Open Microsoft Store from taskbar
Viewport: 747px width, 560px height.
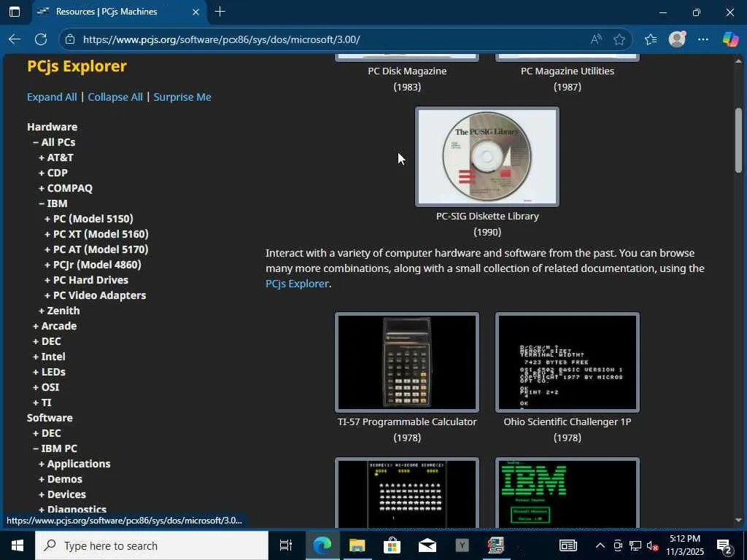pos(392,545)
